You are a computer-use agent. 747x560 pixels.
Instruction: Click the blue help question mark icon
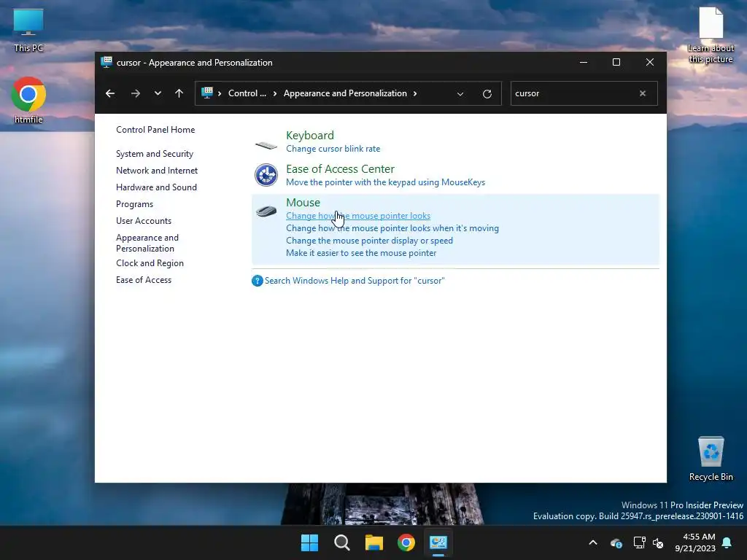point(258,281)
